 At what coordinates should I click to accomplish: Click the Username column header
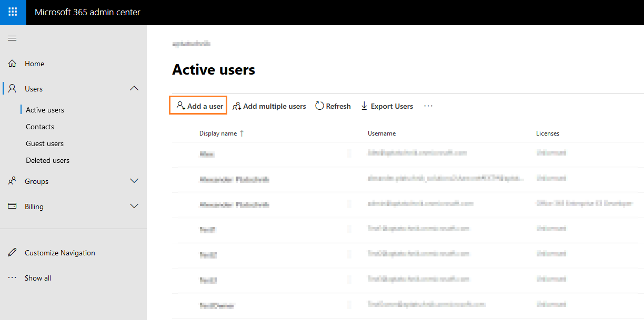pyautogui.click(x=381, y=133)
